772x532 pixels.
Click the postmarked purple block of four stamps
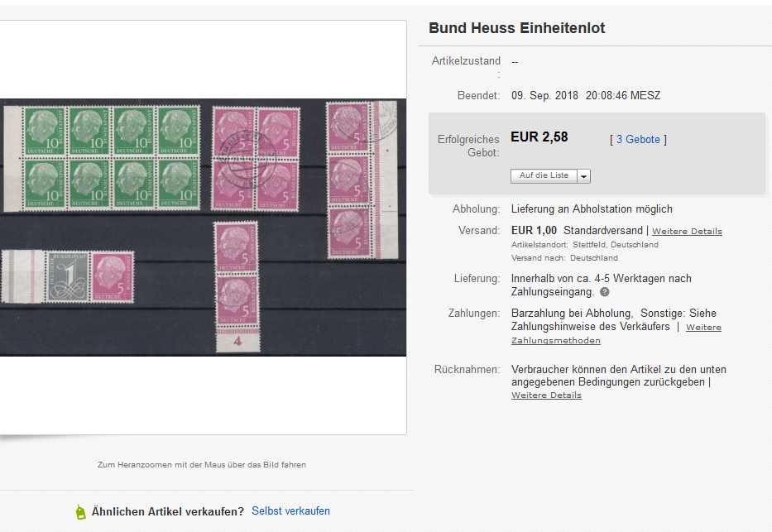(x=254, y=157)
